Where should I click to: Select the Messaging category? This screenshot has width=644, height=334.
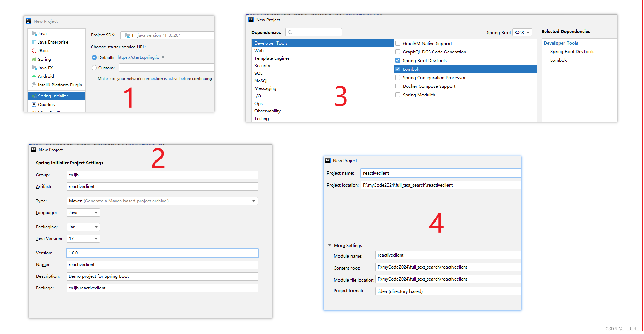323,88
